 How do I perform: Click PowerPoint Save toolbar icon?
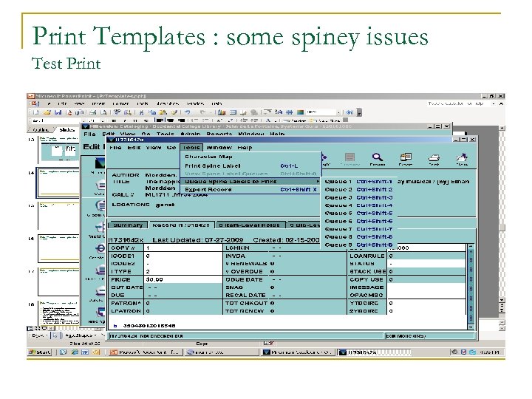[x=58, y=112]
